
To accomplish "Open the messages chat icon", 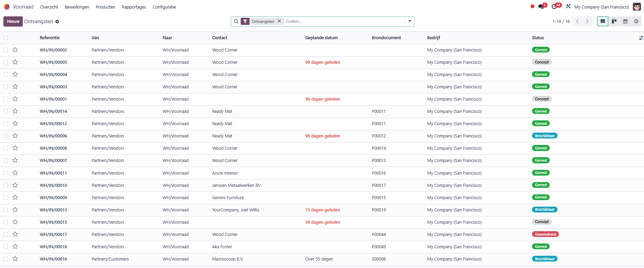I will pos(541,7).
